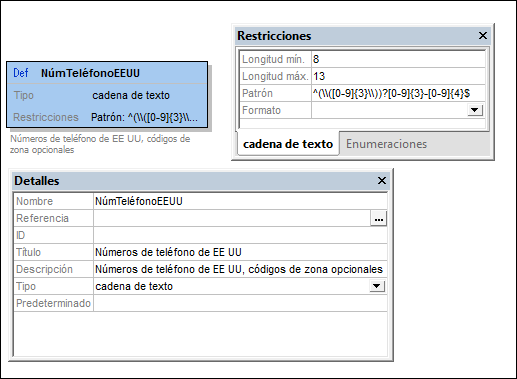517x379 pixels.
Task: Click the Nombre label in Detalles
Action: click(34, 201)
